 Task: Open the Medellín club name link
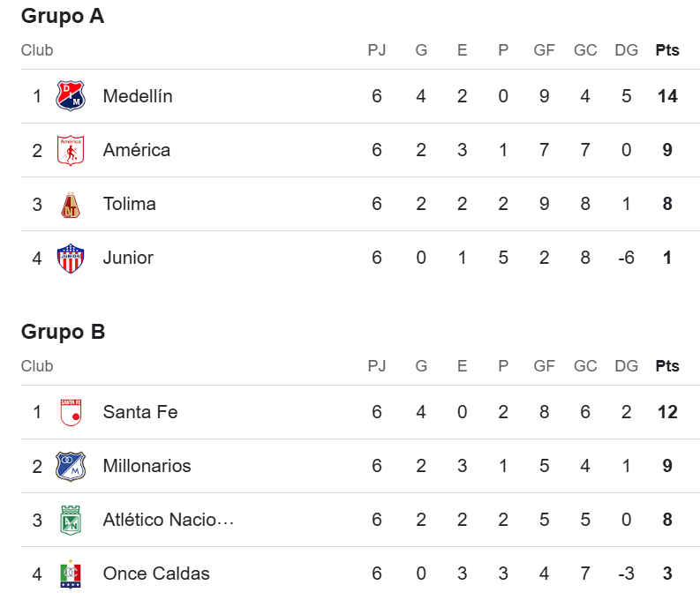click(x=138, y=96)
